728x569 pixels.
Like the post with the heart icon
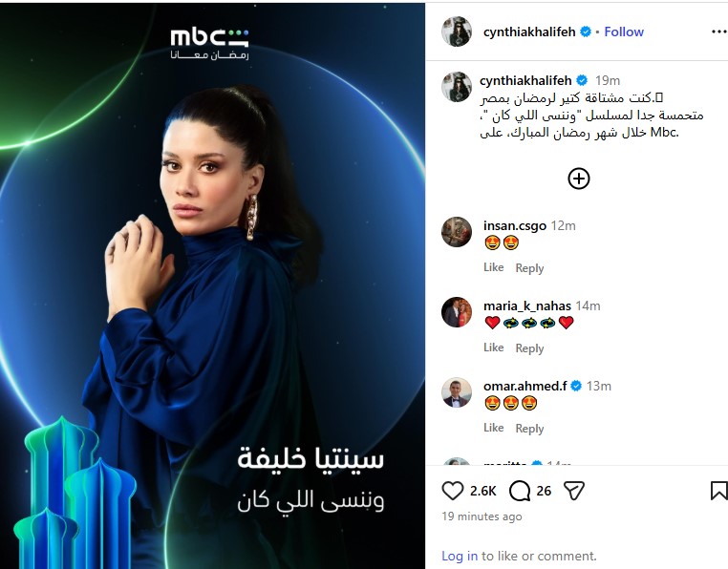click(453, 491)
